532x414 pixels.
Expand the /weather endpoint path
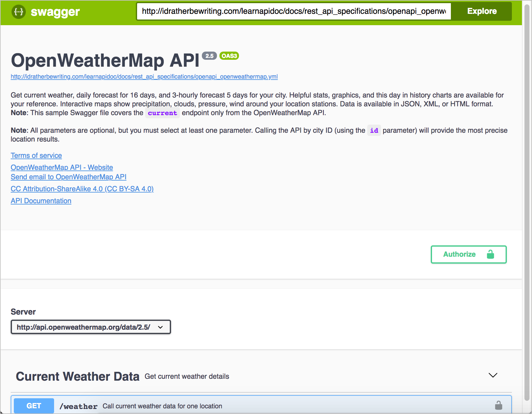78,406
